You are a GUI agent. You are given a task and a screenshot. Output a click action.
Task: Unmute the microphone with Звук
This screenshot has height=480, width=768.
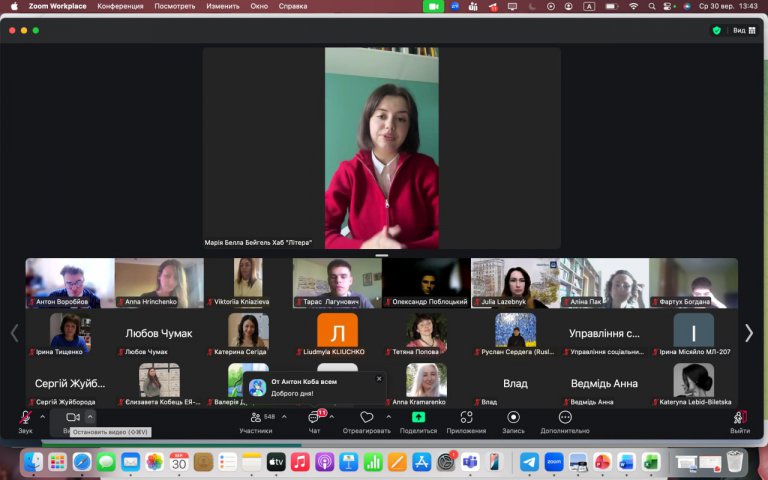tap(25, 422)
